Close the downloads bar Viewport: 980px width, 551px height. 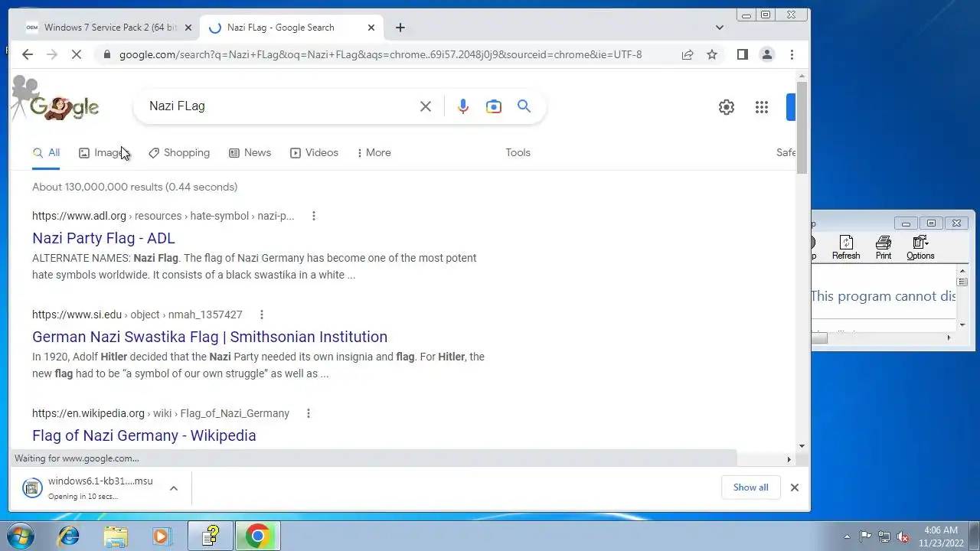(795, 487)
